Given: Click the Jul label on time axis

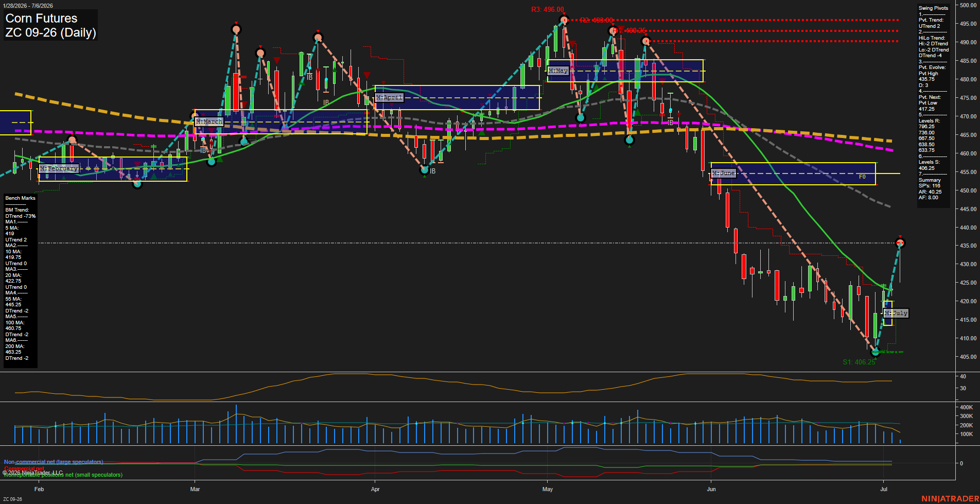Looking at the screenshot, I should pos(884,489).
